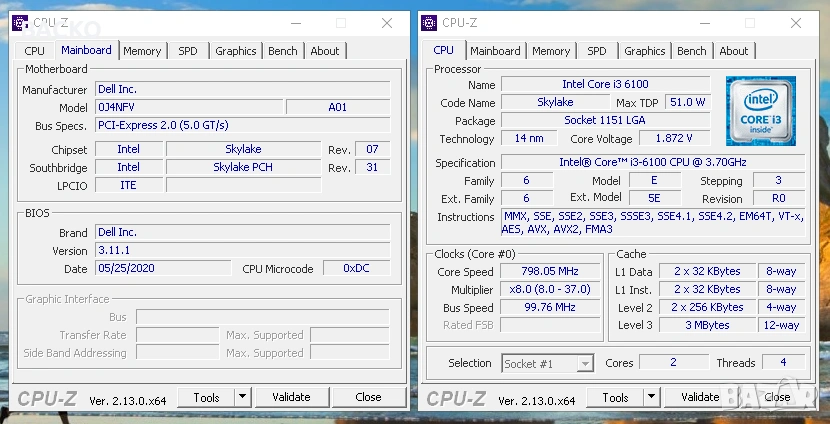This screenshot has width=830, height=424.
Task: Click the Close button in the left window's bottom bar
Action: (x=368, y=397)
